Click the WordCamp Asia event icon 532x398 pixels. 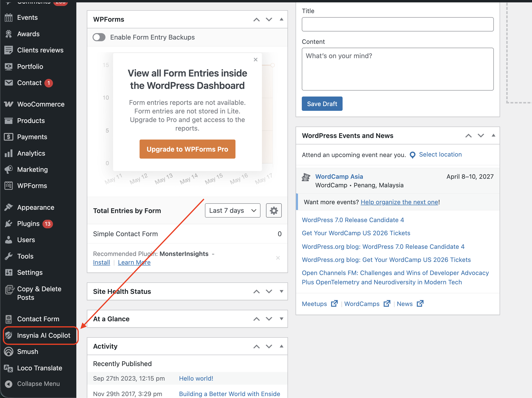(306, 177)
